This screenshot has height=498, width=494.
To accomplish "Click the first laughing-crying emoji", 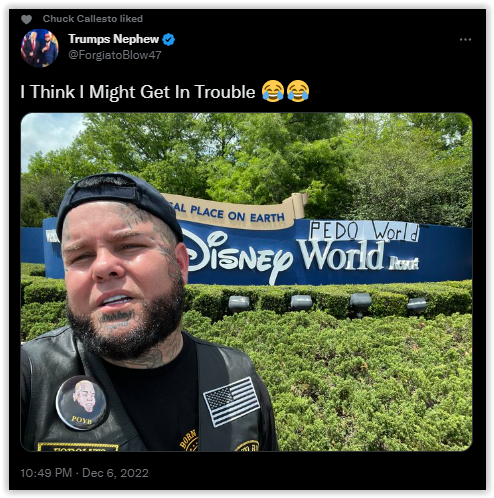I will 273,91.
